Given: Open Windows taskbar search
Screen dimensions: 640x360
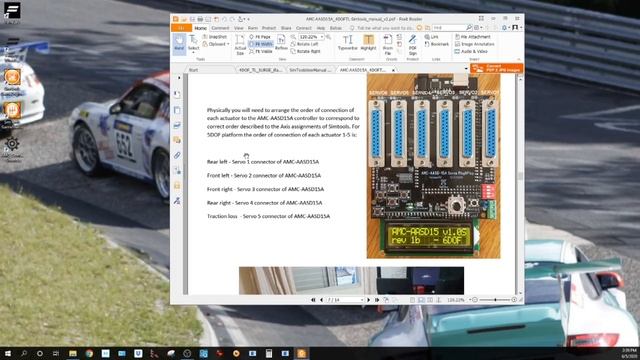Looking at the screenshot, I should click(24, 353).
